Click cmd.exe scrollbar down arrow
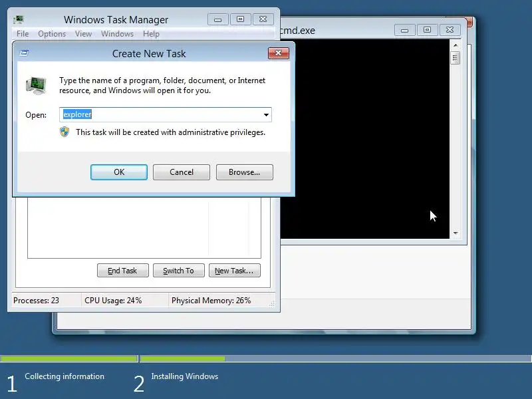This screenshot has width=532, height=399. (x=456, y=233)
